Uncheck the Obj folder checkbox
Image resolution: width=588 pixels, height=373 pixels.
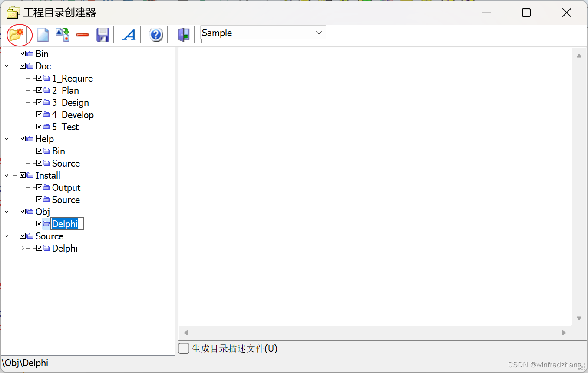(x=23, y=212)
